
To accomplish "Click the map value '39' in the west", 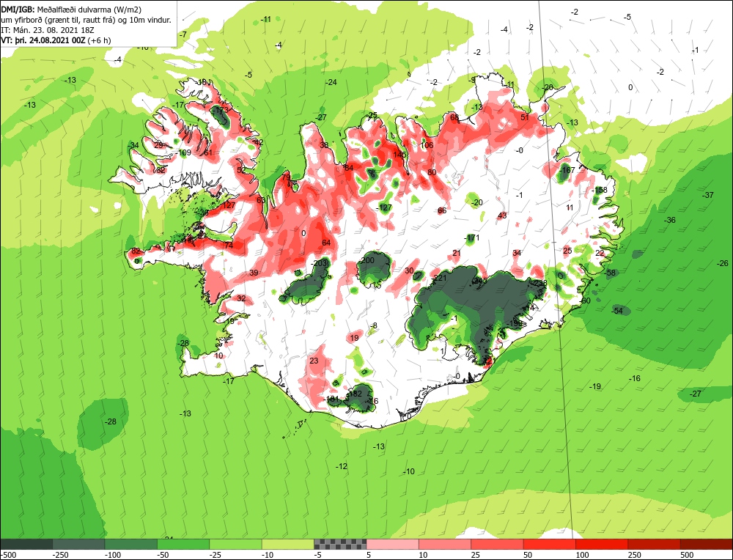I will click(254, 273).
